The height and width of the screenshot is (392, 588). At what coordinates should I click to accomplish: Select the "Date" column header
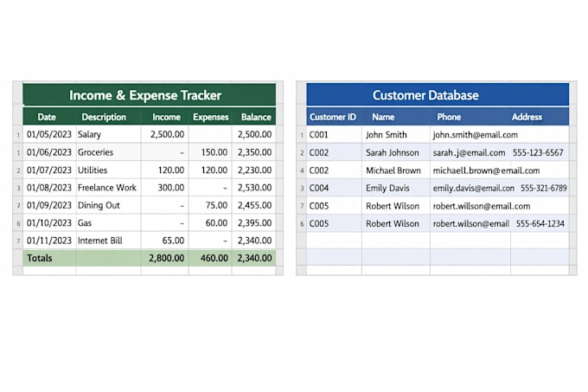point(47,117)
